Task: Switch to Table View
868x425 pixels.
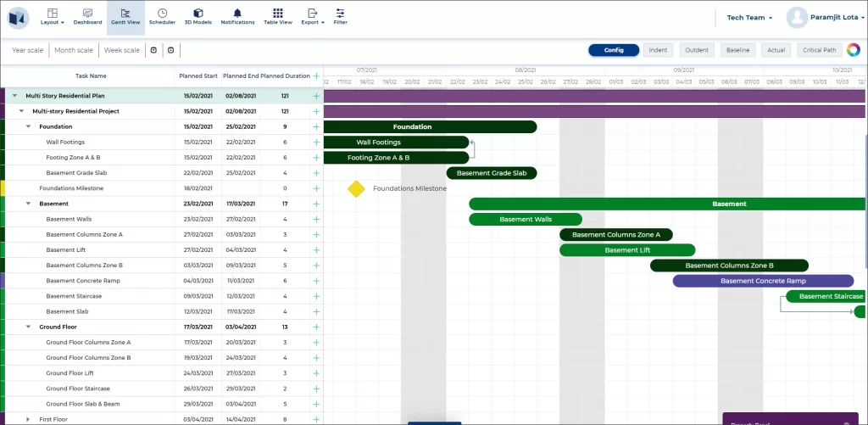Action: click(x=278, y=17)
